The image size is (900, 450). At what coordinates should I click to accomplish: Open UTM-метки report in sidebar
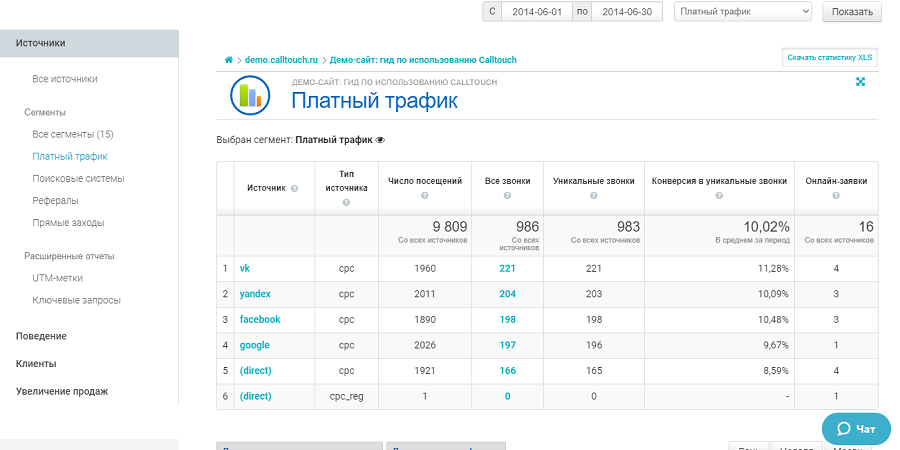(x=57, y=278)
